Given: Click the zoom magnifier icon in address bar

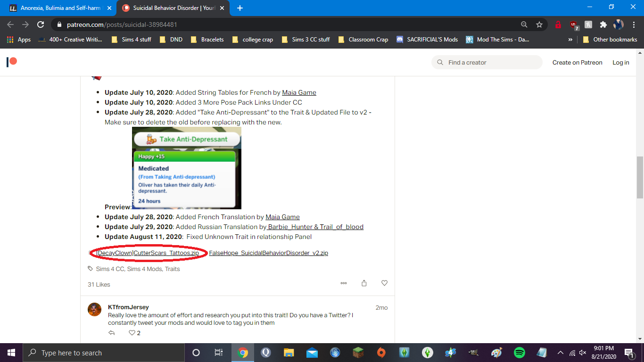Looking at the screenshot, I should [x=524, y=25].
